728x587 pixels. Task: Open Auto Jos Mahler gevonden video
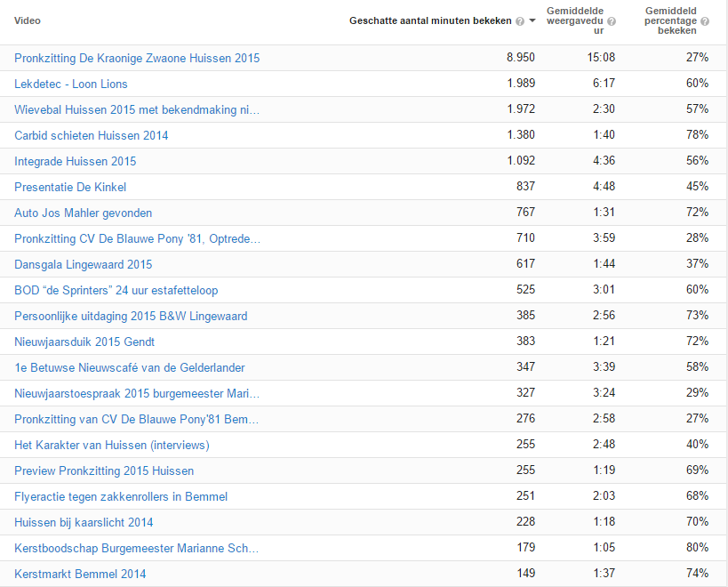(83, 213)
